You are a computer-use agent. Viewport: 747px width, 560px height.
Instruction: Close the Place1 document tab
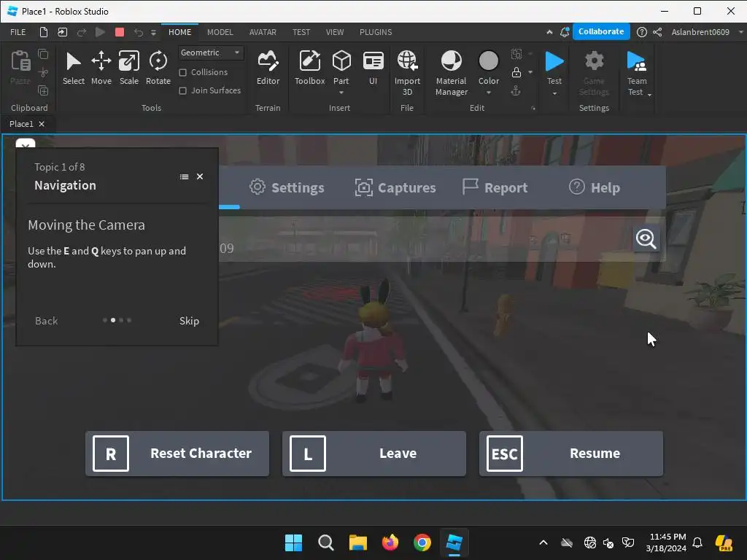pos(42,124)
